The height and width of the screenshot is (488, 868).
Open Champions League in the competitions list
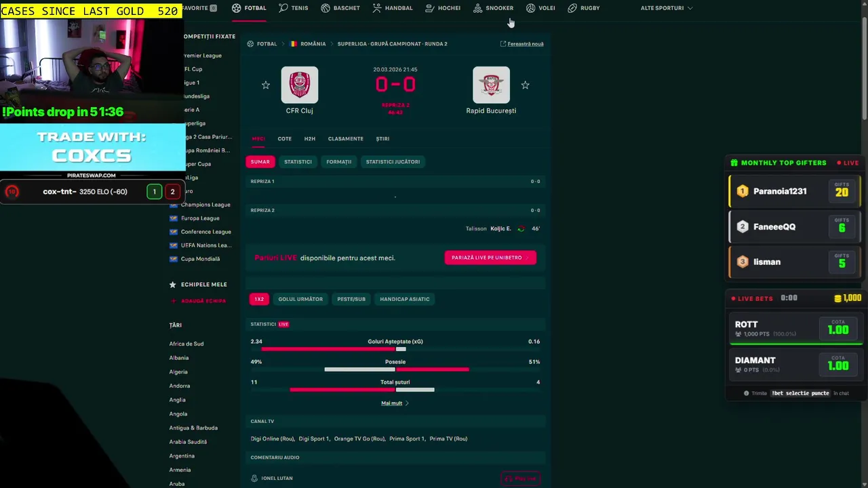pos(205,205)
